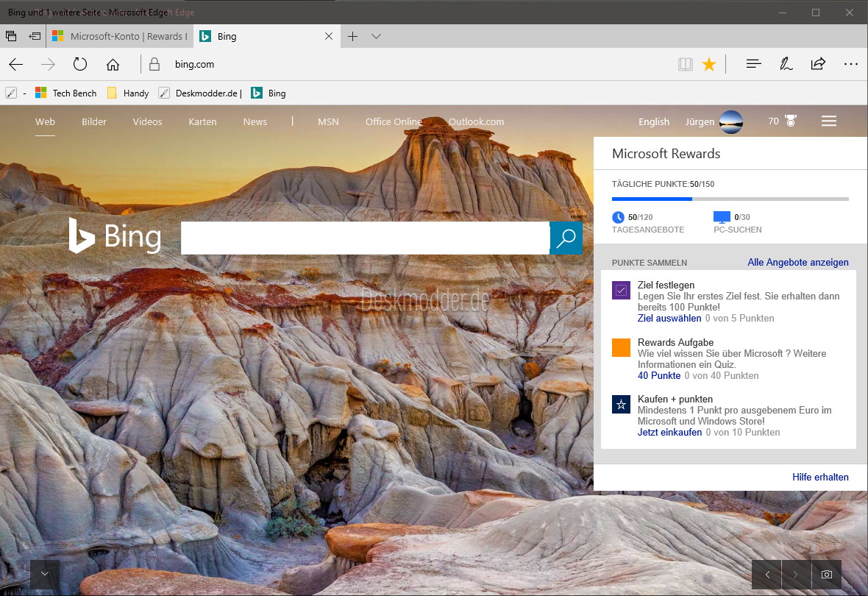Set tabs aside using the second tab-bar icon
Viewport: 868px width, 596px height.
click(x=35, y=37)
